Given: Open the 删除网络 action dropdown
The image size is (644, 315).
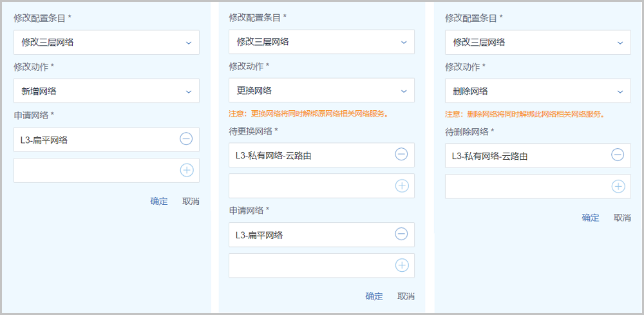Looking at the screenshot, I should (538, 91).
